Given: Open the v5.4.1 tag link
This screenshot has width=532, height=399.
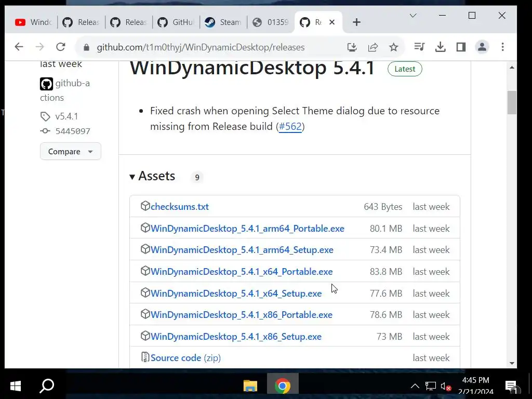Looking at the screenshot, I should pos(66,116).
